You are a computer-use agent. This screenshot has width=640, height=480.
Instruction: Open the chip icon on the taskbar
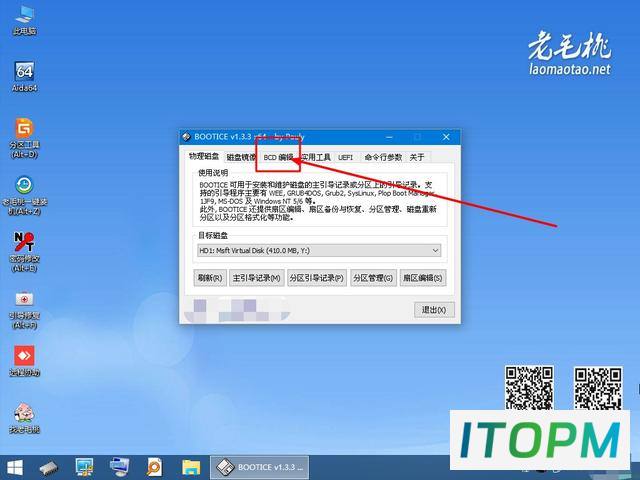point(49,467)
